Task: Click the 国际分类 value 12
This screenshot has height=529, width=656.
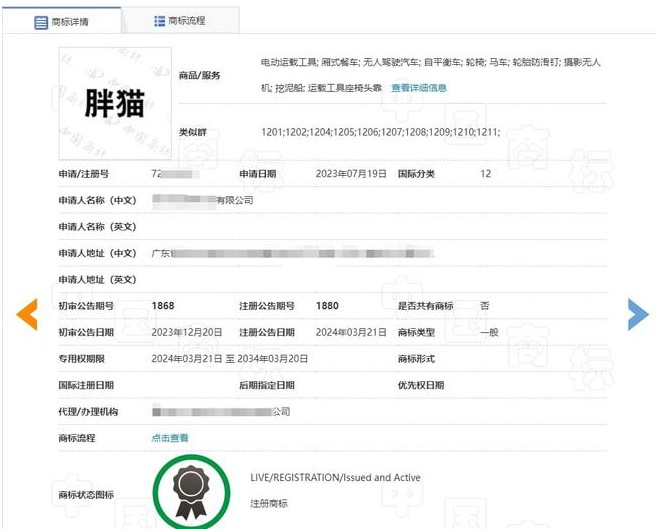Action: click(486, 174)
